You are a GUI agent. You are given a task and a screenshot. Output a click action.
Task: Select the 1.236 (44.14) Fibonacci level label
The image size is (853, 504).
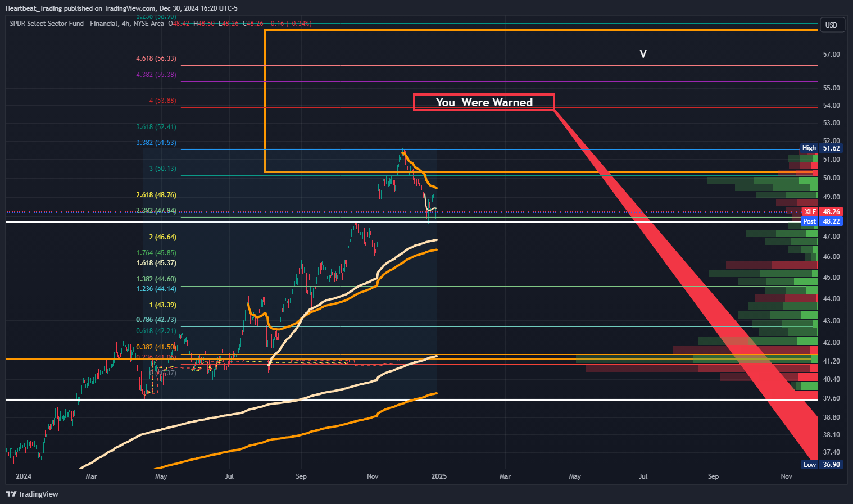pos(156,289)
